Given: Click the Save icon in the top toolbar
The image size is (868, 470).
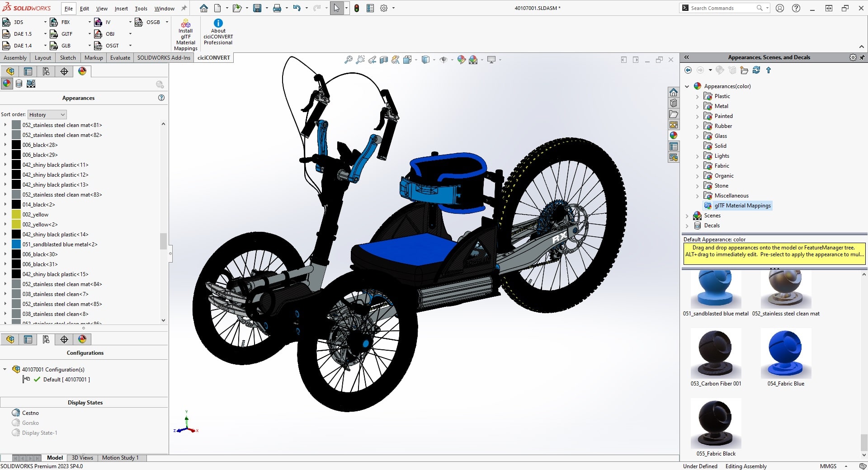Looking at the screenshot, I should pyautogui.click(x=257, y=8).
